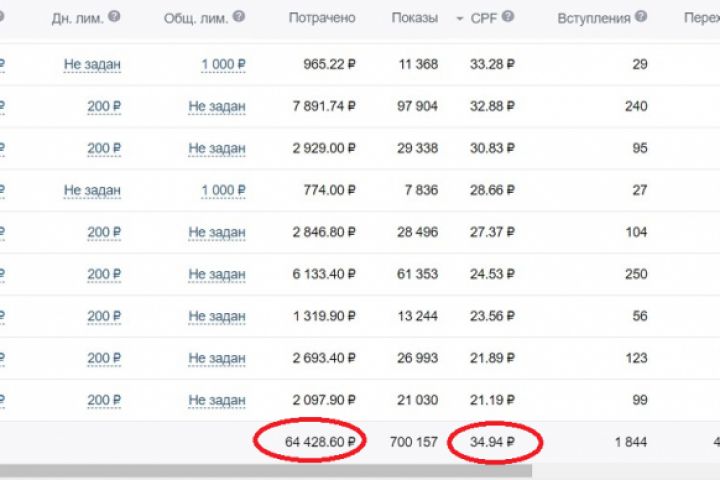
Task: Select spent value 774.00 ₽
Action: click(329, 190)
